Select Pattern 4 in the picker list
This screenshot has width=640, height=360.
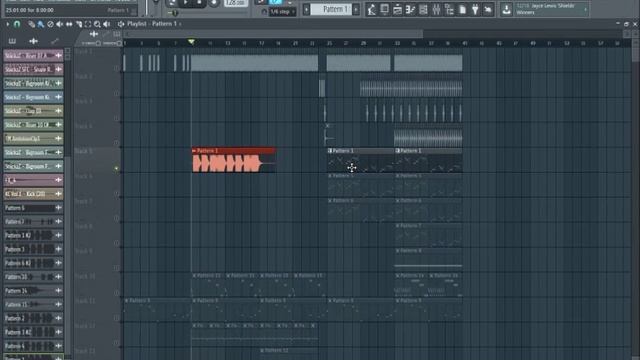[x=33, y=346]
